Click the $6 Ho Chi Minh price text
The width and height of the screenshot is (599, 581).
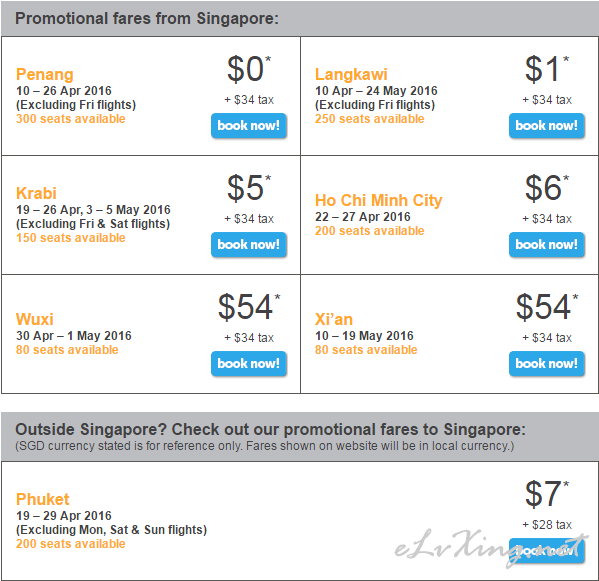(547, 188)
